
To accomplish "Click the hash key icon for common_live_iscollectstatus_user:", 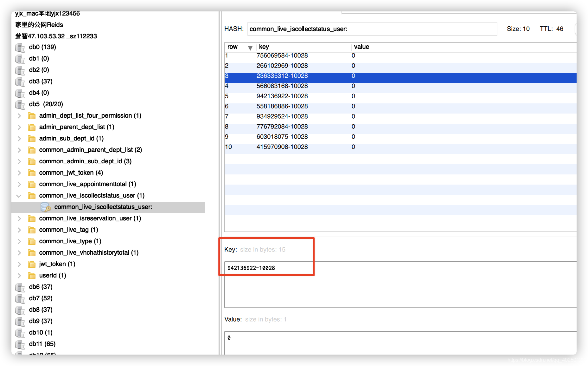I will pyautogui.click(x=46, y=207).
